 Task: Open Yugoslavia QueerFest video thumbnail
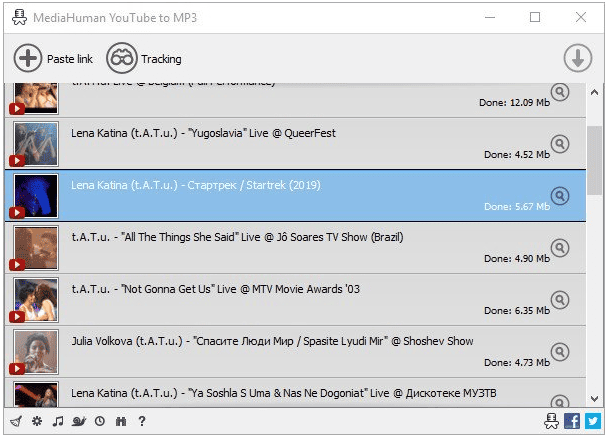click(36, 144)
